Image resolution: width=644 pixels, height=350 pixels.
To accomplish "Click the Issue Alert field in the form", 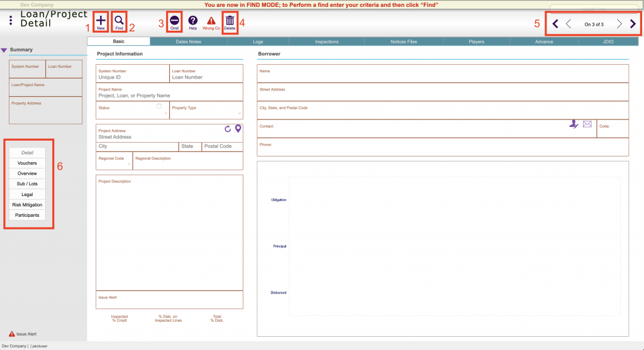I will coord(169,300).
